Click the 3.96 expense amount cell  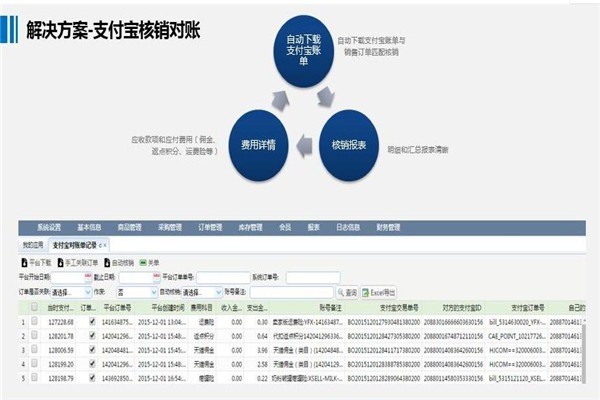[262, 350]
